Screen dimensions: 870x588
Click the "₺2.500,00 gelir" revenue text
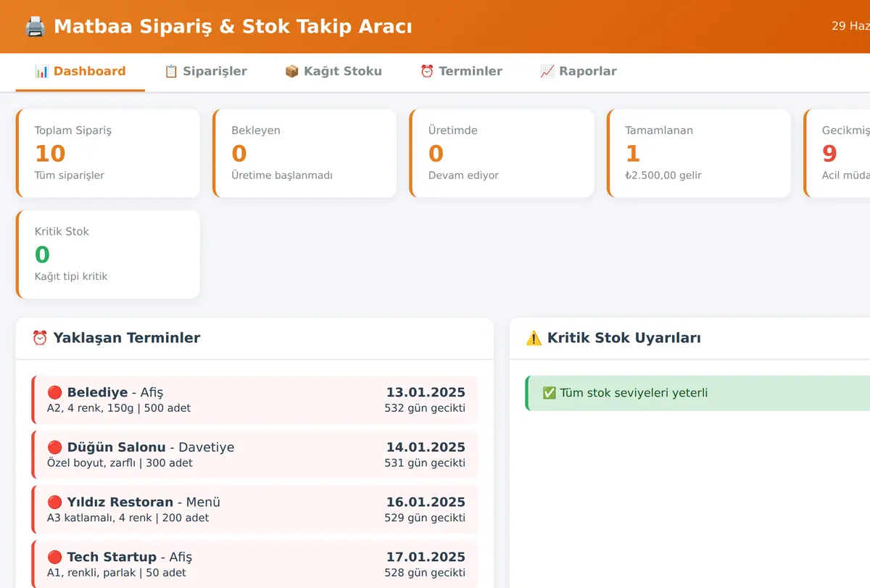663,175
